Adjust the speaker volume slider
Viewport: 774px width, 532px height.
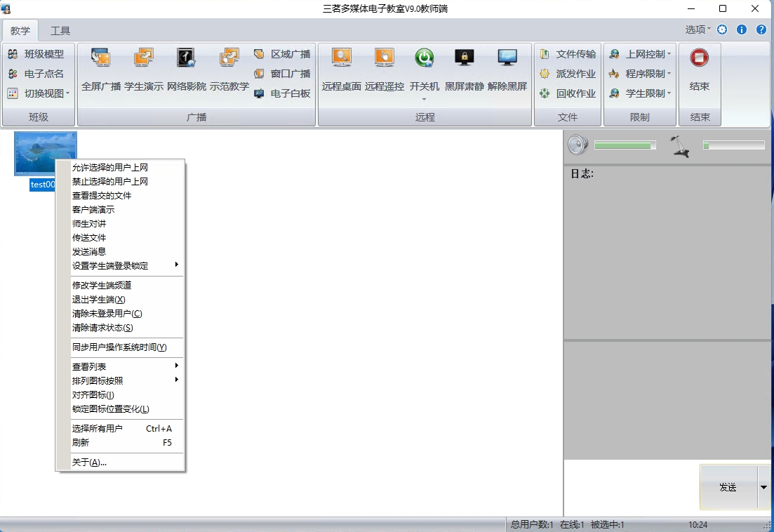click(x=625, y=145)
